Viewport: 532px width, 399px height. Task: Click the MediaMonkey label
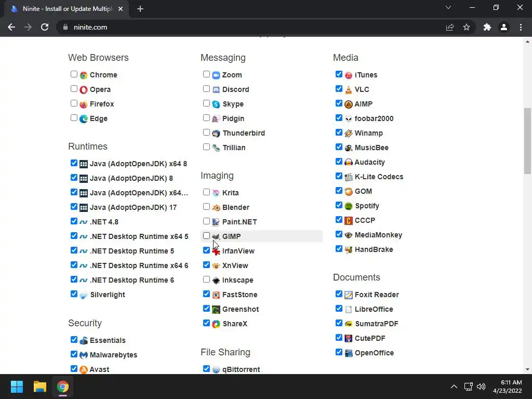click(378, 235)
